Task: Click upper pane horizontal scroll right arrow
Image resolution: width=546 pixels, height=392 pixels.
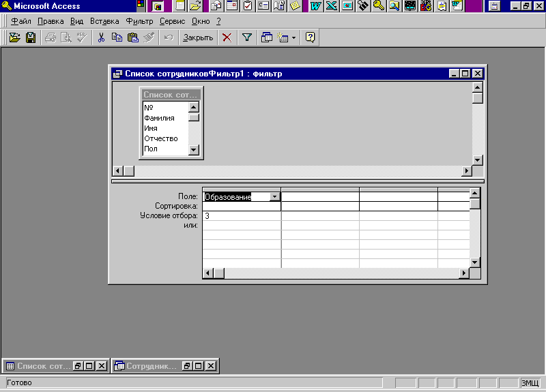Action: pyautogui.click(x=466, y=171)
